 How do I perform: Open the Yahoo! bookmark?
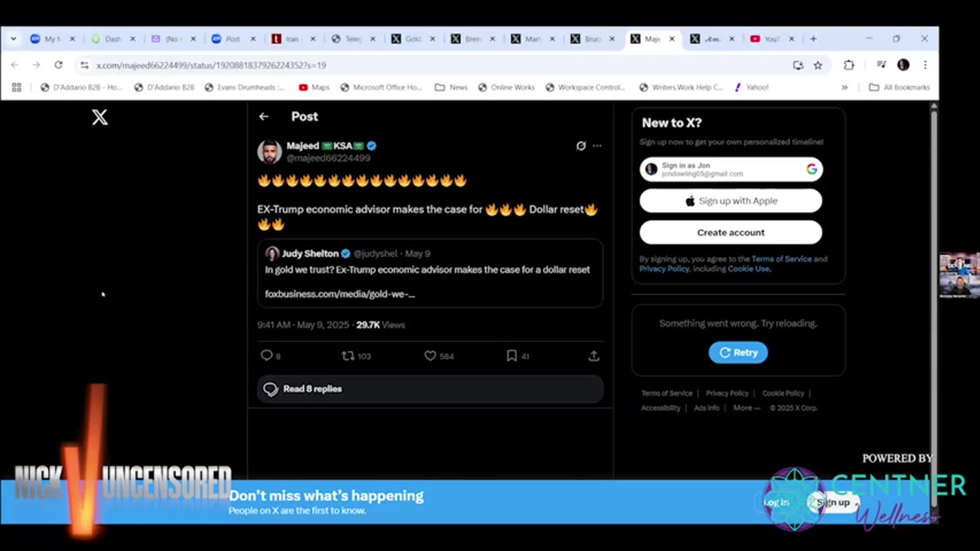(x=750, y=87)
